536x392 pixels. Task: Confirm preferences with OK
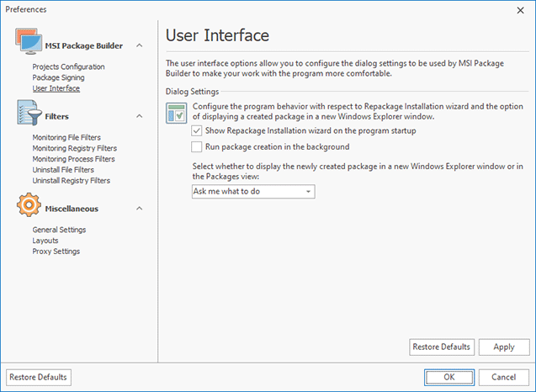tap(449, 378)
